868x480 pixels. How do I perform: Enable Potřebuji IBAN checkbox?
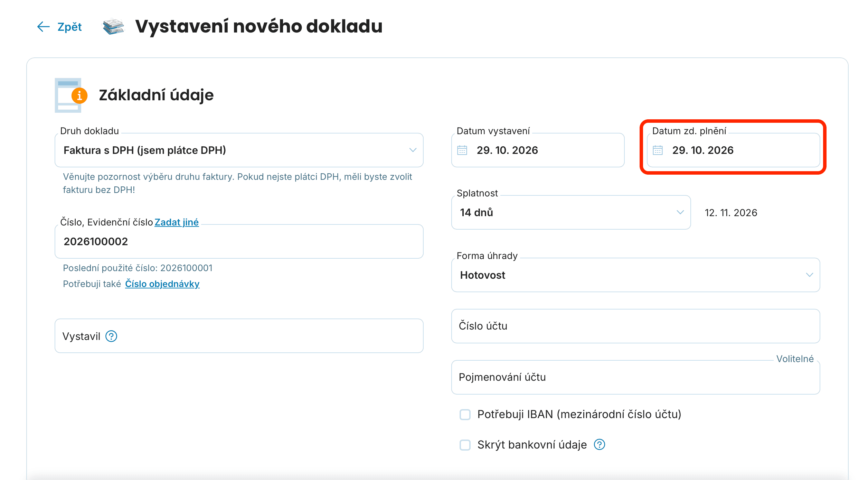coord(465,414)
